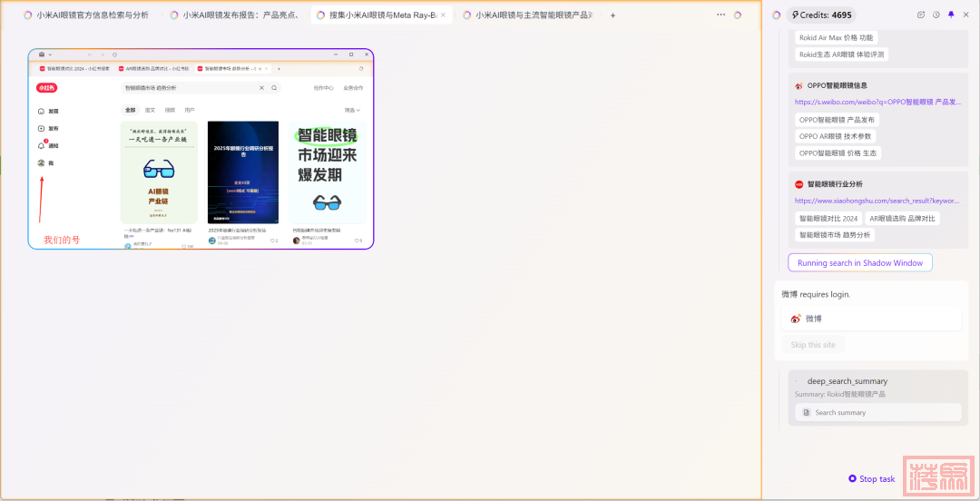Click the 智能眼镜对比 2024 keyword chip
The image size is (980, 501).
click(828, 219)
